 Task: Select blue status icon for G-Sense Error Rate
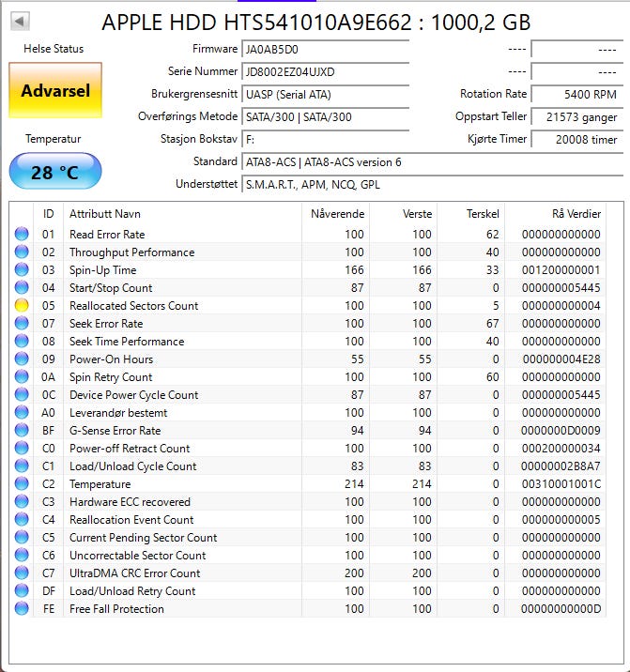(x=22, y=430)
